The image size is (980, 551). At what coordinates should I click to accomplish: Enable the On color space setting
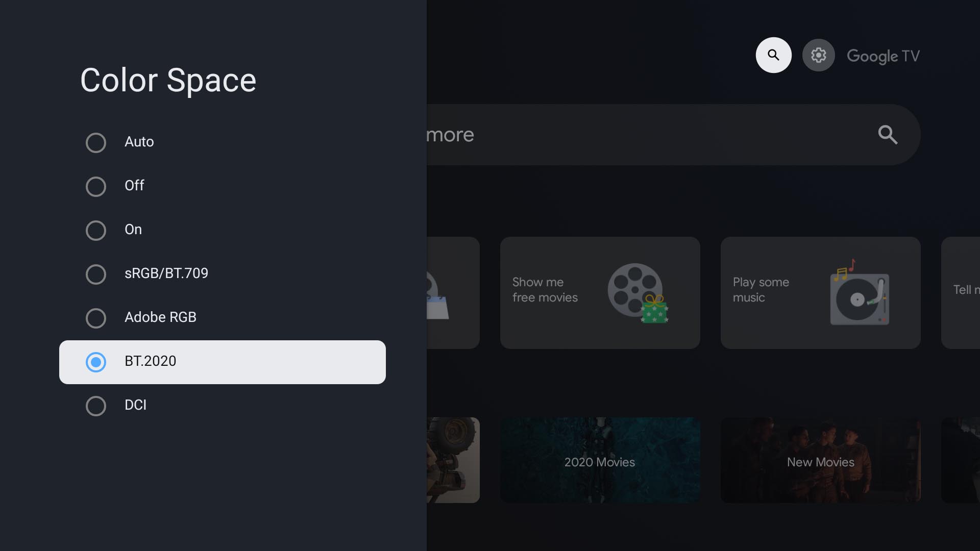(x=95, y=230)
